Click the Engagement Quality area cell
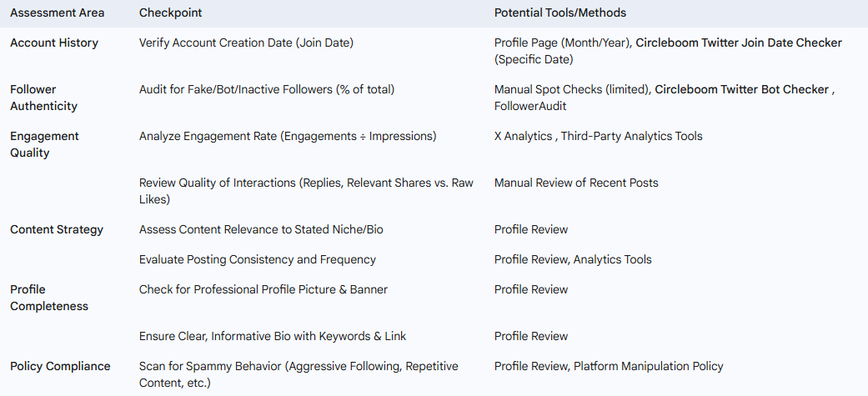 tap(44, 144)
